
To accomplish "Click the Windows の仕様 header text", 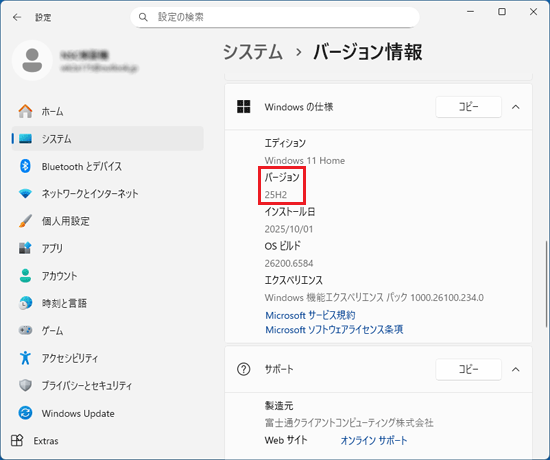I will click(299, 107).
